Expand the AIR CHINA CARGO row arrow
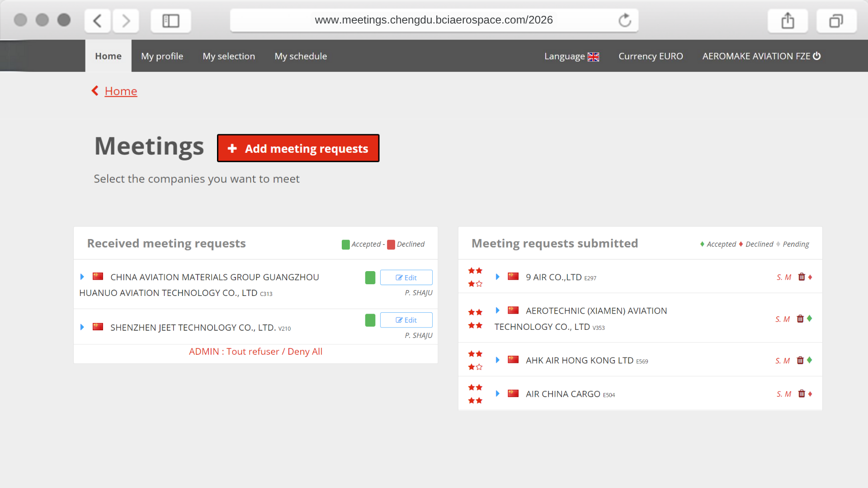 497,394
